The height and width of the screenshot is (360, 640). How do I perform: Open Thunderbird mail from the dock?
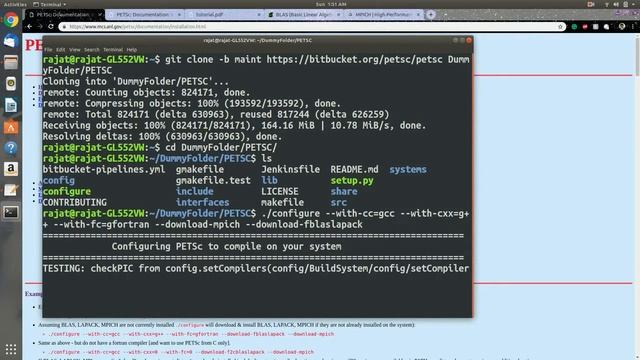click(11, 41)
